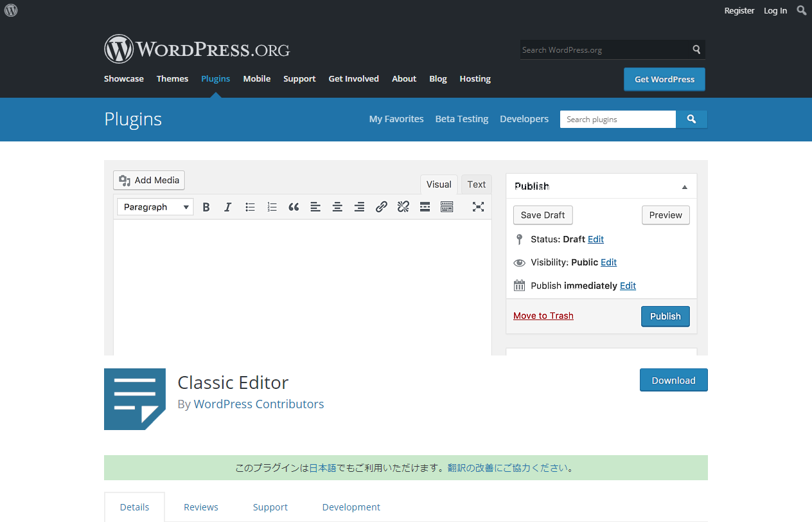812x522 pixels.
Task: Open the search magnifier in top admin bar
Action: pyautogui.click(x=802, y=10)
